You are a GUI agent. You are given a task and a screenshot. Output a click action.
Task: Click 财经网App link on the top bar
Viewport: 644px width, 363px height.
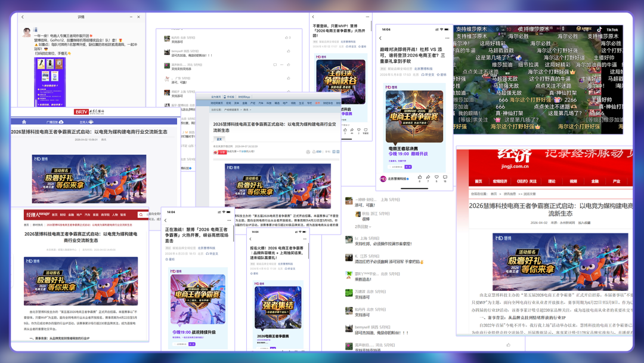click(244, 97)
